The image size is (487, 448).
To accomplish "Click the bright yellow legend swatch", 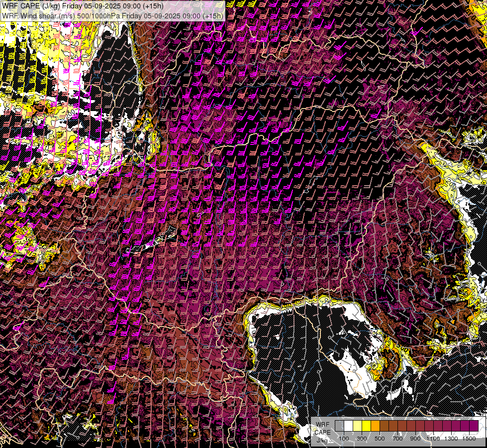I will point(367,426).
